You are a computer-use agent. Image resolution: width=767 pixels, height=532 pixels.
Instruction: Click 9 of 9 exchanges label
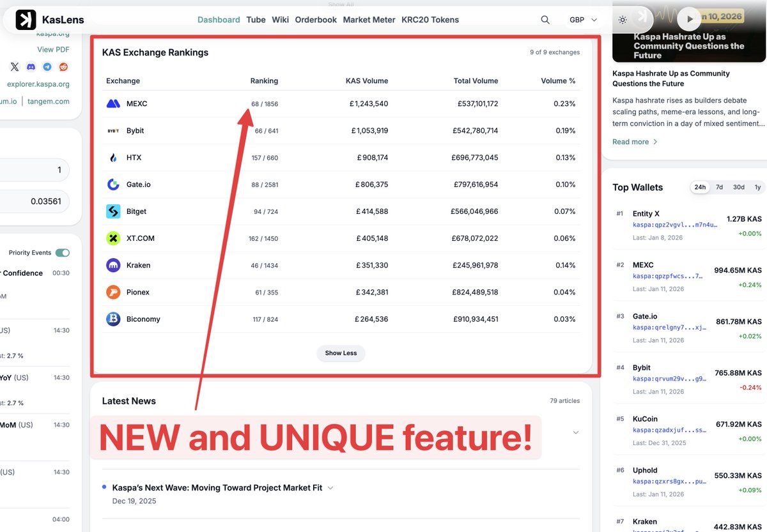tap(555, 52)
